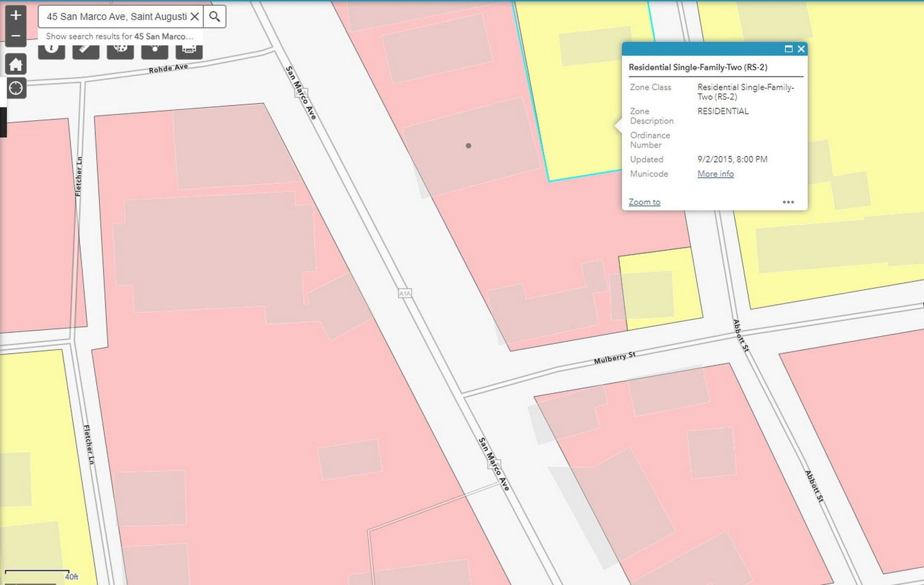Viewport: 924px width, 585px height.
Task: Click inside the address search field
Action: coord(115,17)
